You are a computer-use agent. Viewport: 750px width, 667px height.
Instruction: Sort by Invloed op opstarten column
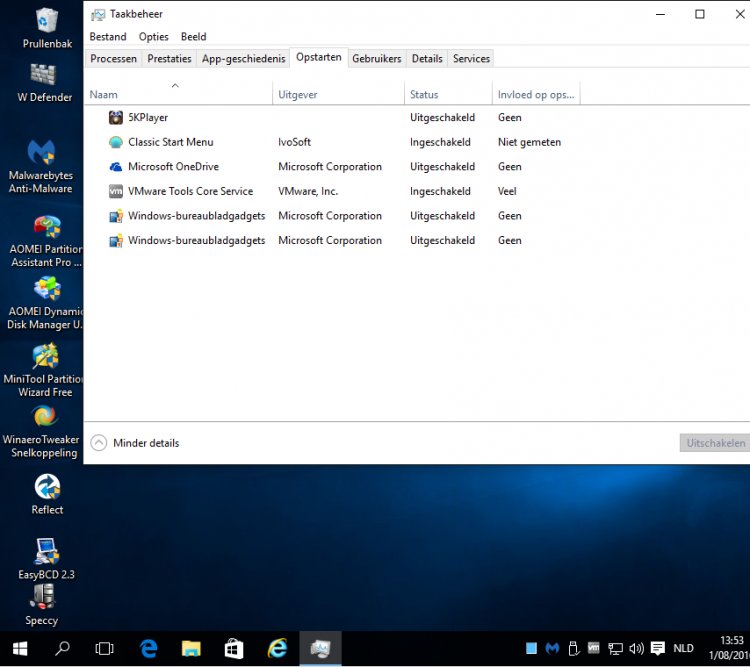click(x=535, y=95)
